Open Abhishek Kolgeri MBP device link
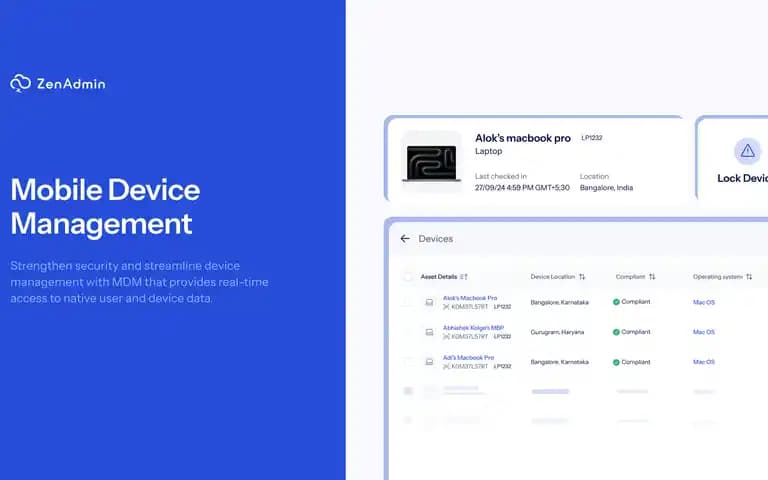Viewport: 768px width, 480px height. [x=473, y=328]
